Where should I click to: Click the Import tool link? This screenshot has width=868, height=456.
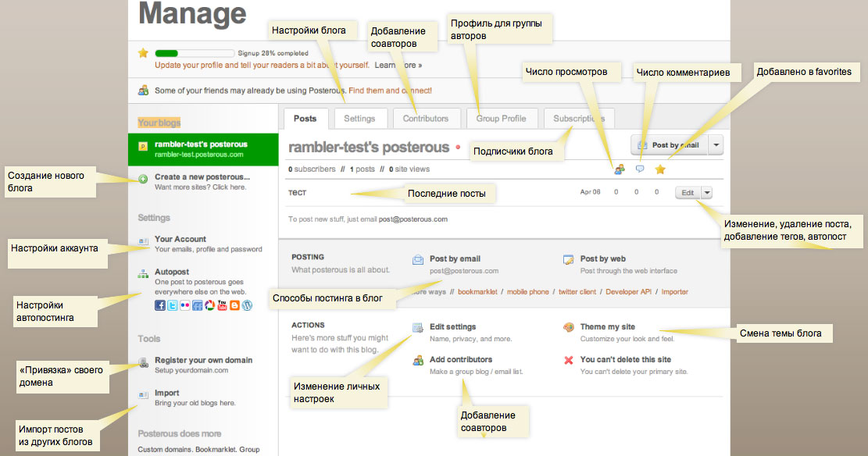pyautogui.click(x=166, y=393)
